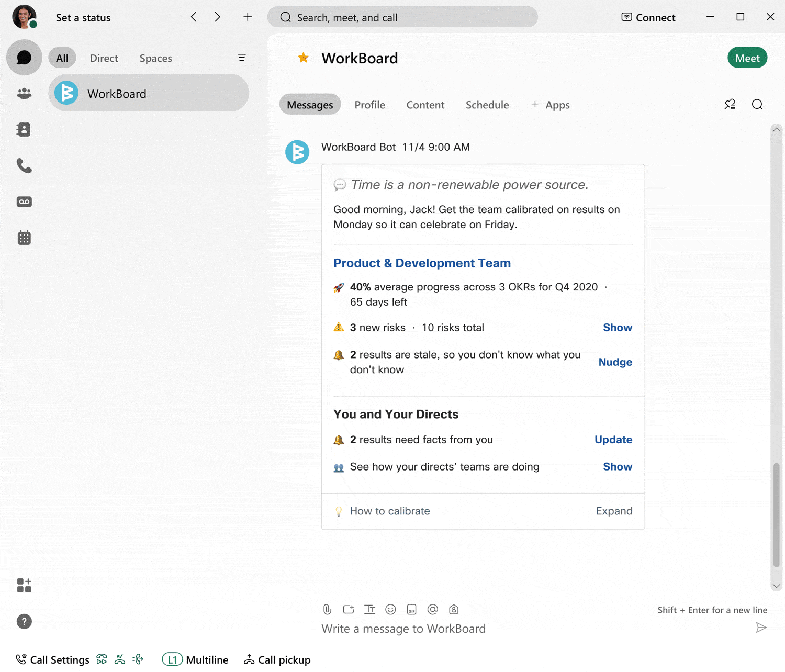Attach a file with the paperclip icon
785x672 pixels.
pos(327,609)
